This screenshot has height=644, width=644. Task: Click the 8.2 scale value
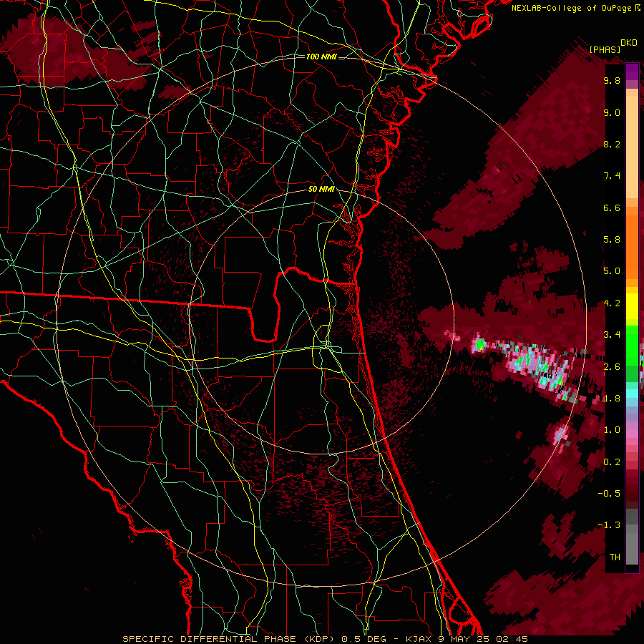(612, 144)
